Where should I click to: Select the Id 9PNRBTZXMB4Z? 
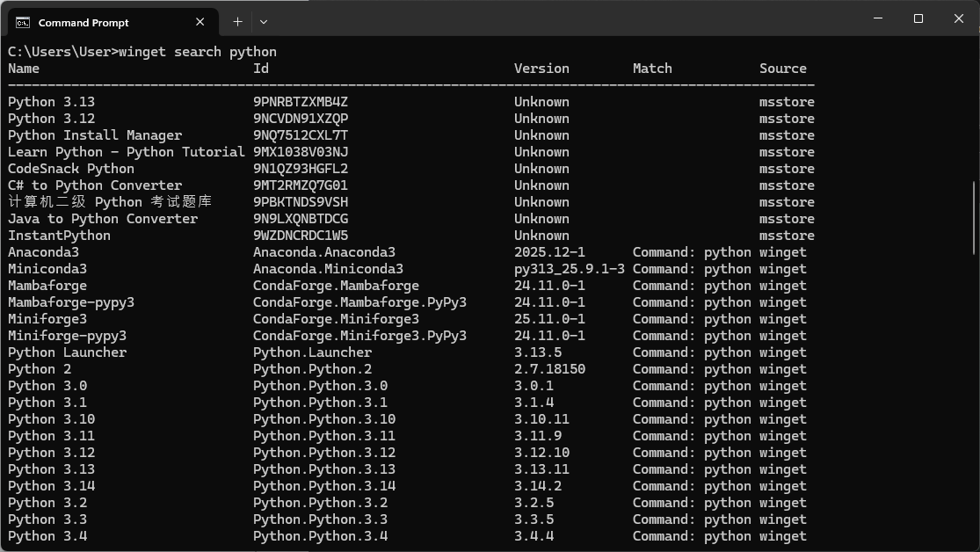click(304, 101)
